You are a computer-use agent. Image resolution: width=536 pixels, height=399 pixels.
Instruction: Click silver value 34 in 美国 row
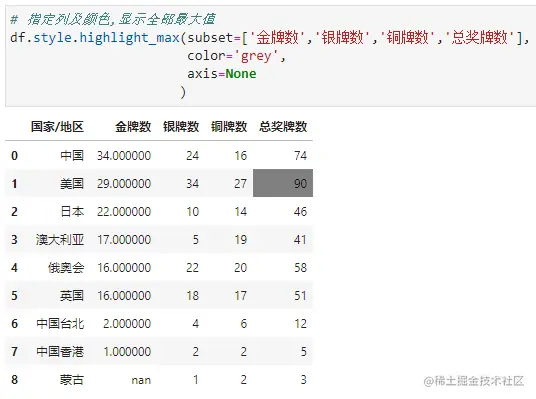click(x=192, y=184)
